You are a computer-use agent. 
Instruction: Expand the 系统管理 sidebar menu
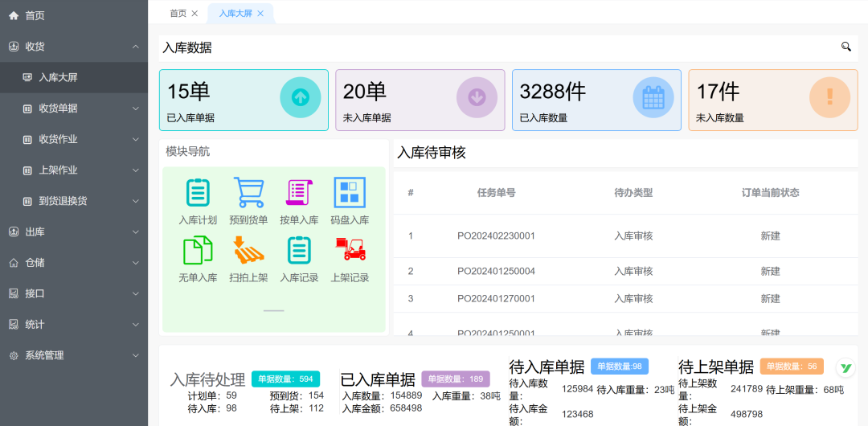click(x=74, y=355)
